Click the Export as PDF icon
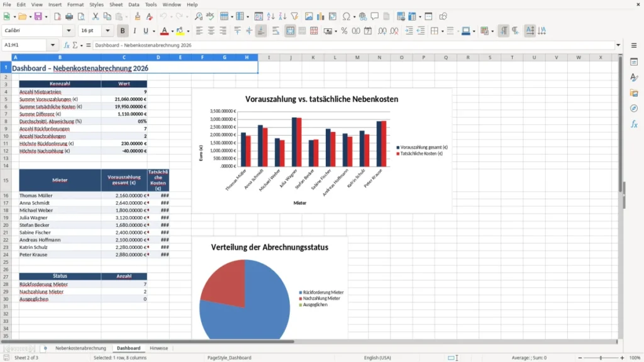Viewport: 644px width, 362px height. pos(57,16)
